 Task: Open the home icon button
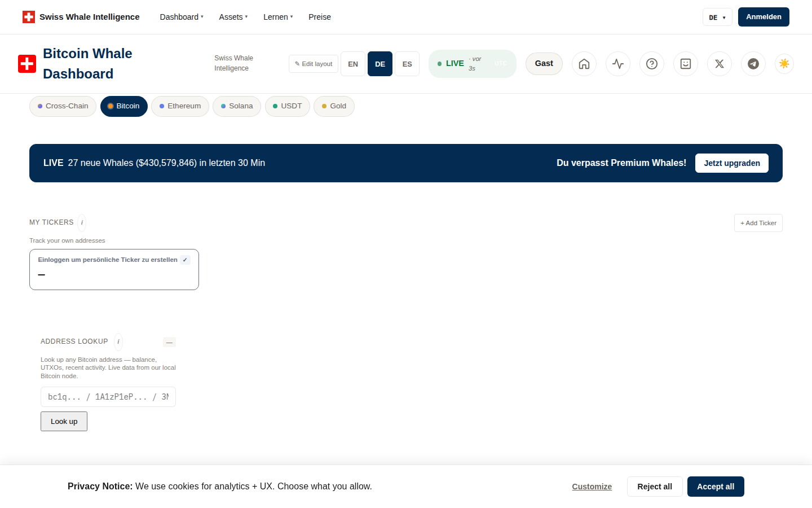(584, 64)
